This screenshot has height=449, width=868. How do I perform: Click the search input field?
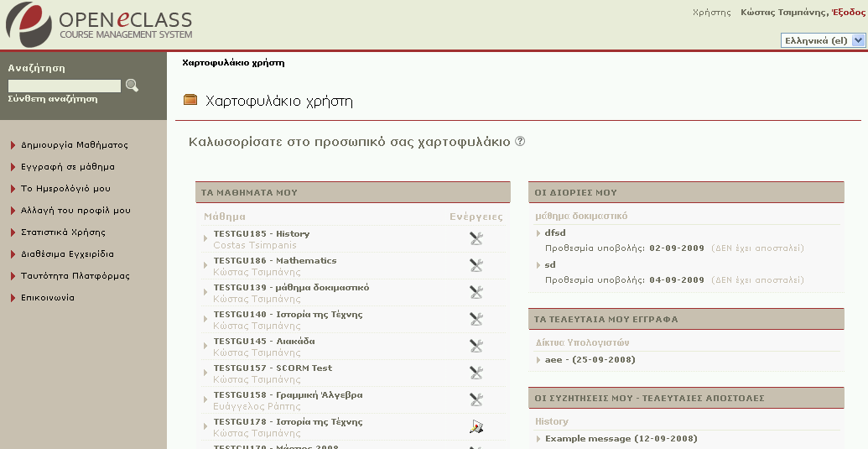(x=65, y=86)
